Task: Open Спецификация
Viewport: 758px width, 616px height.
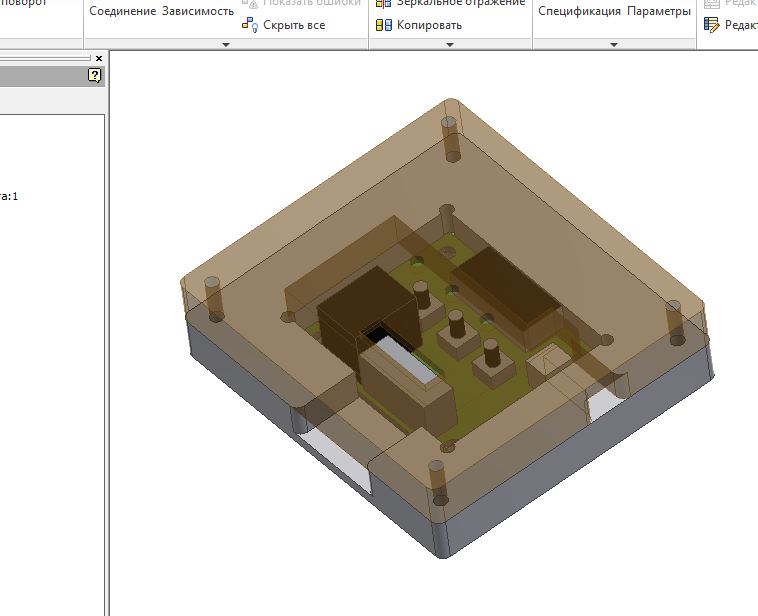Action: tap(579, 11)
